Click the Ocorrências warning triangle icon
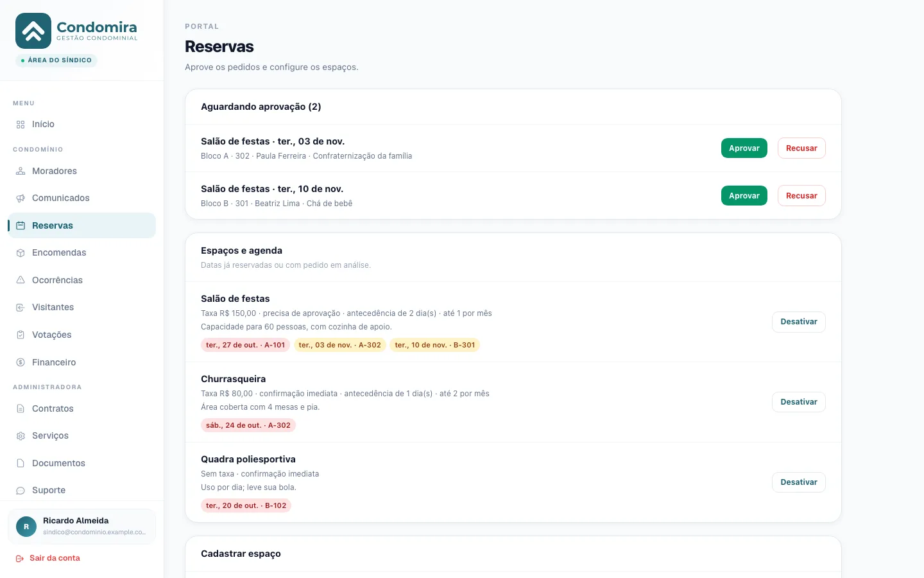The image size is (924, 578). 21,281
